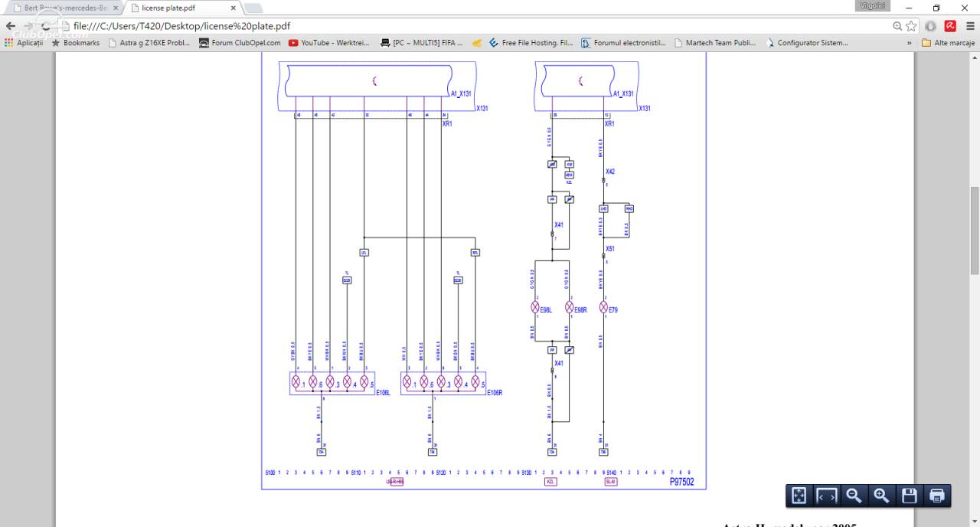Click the E106L label in the diagram
The height and width of the screenshot is (527, 980).
click(x=383, y=393)
